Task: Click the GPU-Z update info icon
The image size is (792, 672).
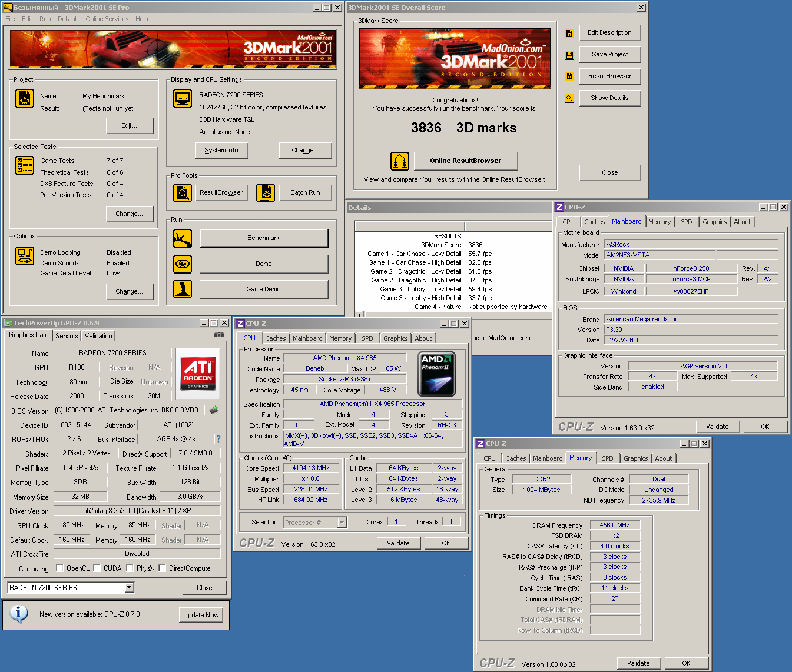Action: coord(19,614)
